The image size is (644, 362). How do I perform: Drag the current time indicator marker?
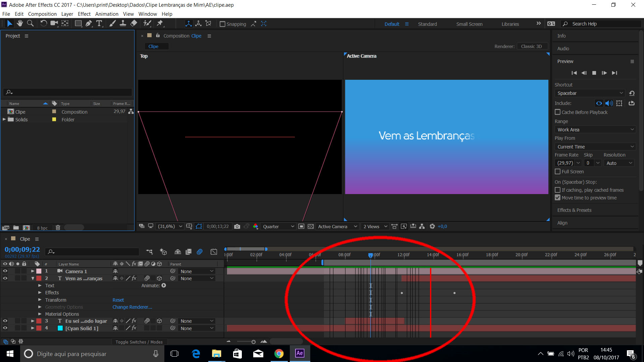371,255
